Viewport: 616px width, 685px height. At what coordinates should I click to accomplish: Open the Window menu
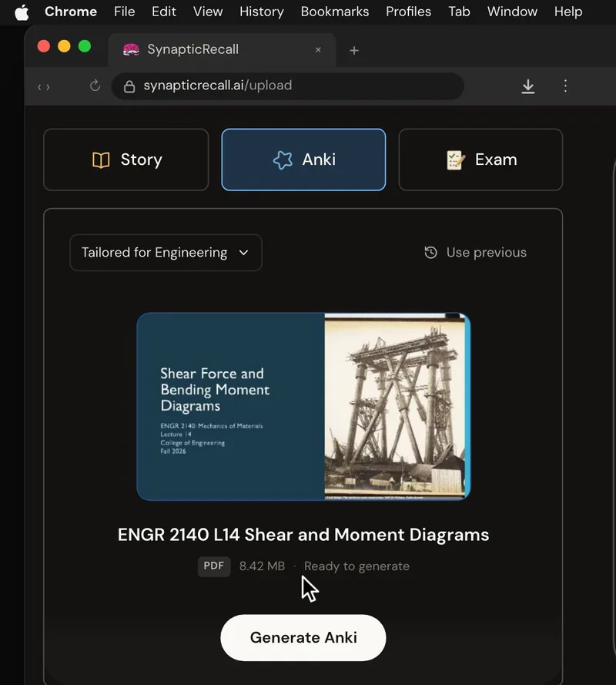coord(512,12)
